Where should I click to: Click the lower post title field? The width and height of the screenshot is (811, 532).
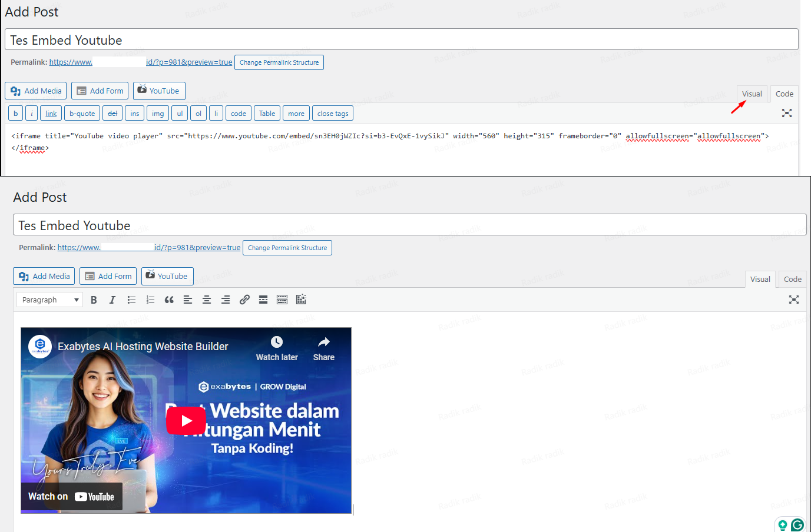(x=410, y=225)
